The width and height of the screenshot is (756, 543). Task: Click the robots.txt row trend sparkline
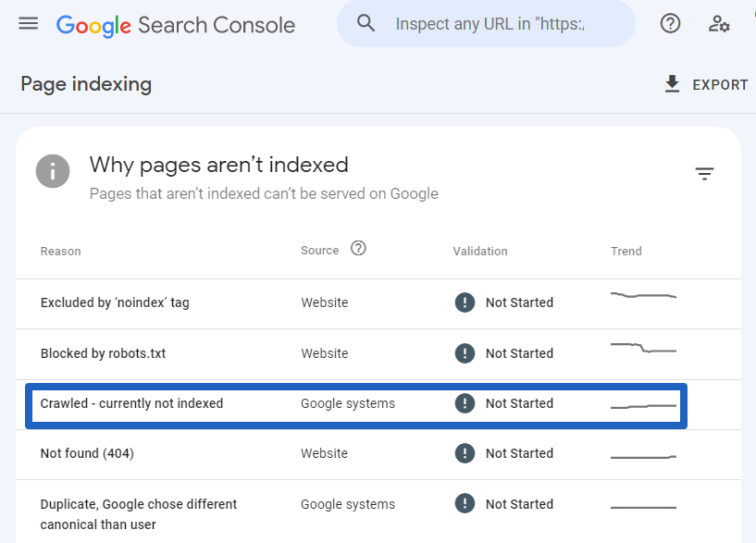click(x=643, y=348)
